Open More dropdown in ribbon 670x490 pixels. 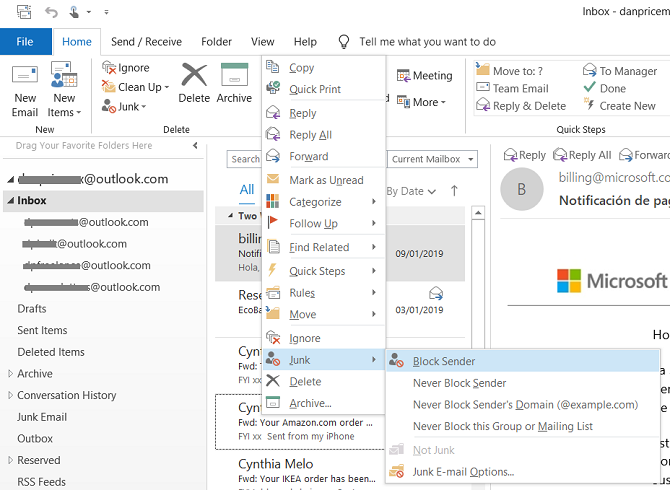tap(421, 102)
